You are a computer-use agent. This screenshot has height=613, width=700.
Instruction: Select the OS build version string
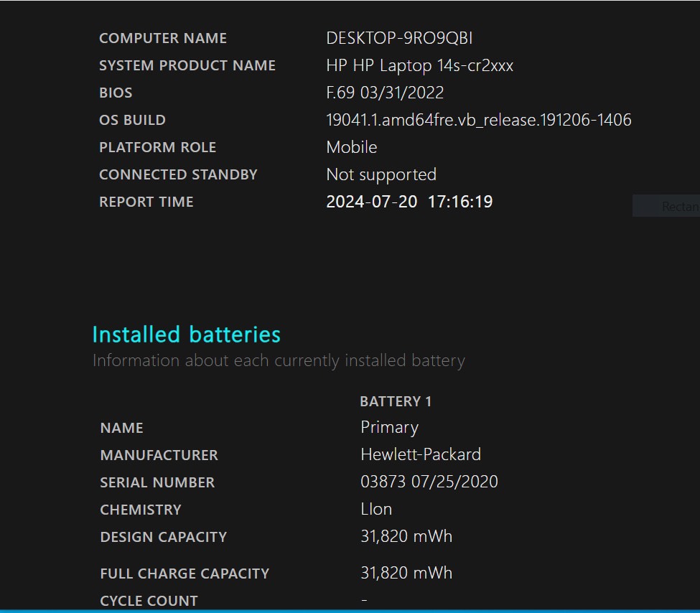tap(478, 120)
